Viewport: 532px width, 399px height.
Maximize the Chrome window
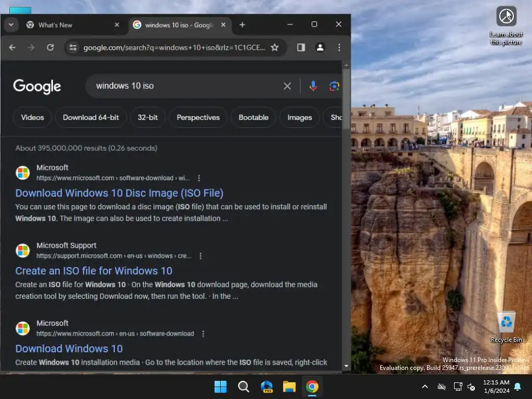(314, 24)
